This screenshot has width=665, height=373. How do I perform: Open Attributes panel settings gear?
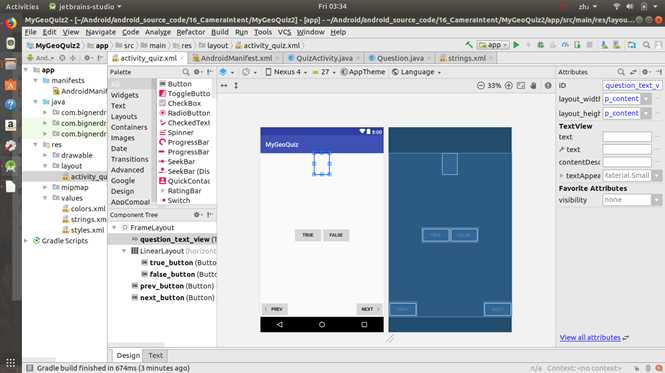pyautogui.click(x=645, y=72)
